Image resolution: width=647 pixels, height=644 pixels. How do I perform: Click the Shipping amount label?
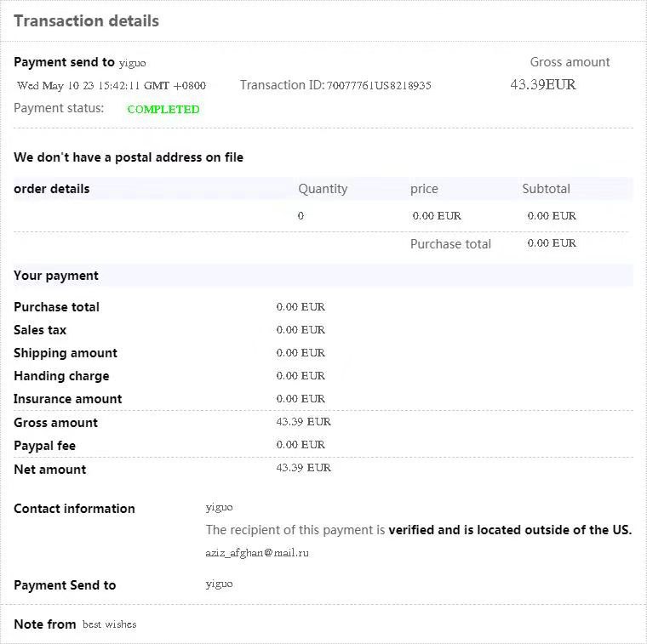[66, 353]
